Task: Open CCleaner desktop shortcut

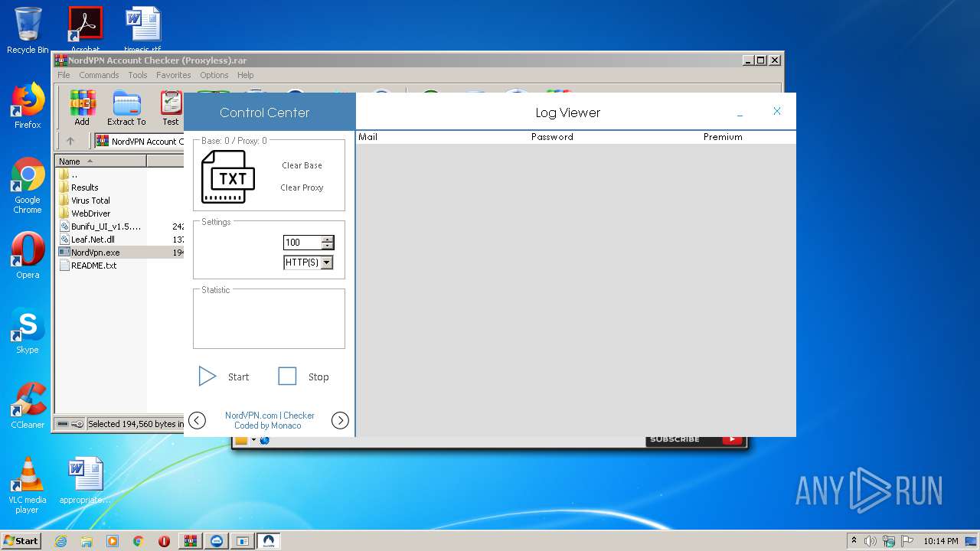Action: pyautogui.click(x=28, y=406)
